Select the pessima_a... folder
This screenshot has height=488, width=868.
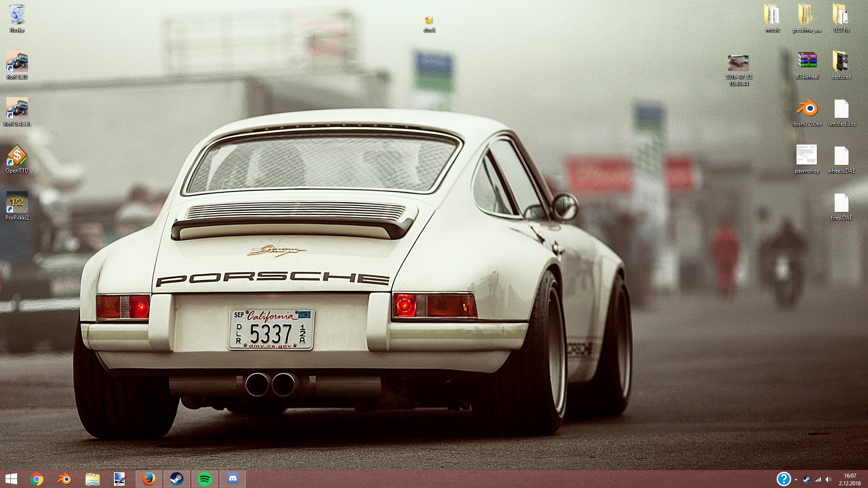coord(807,18)
